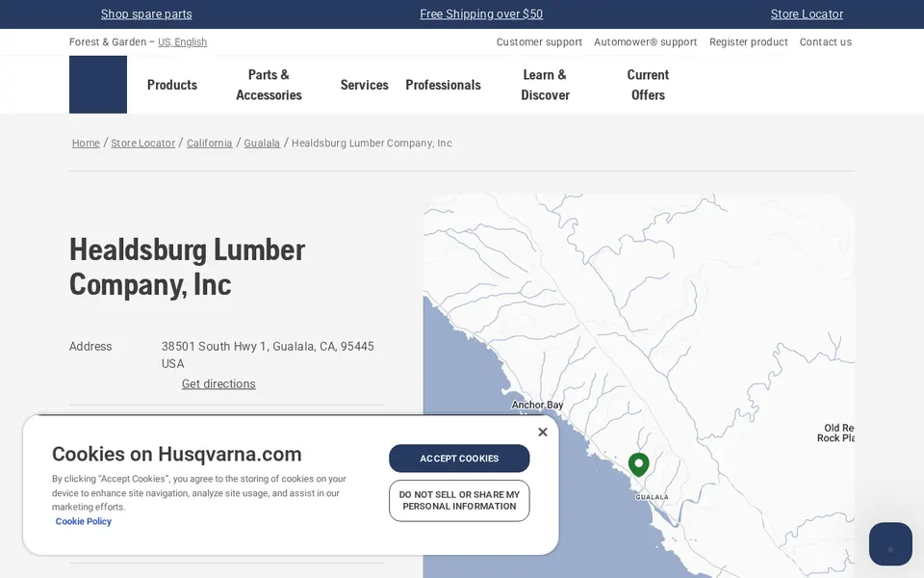This screenshot has width=924, height=578.
Task: Click Anchor Bay label on map
Action: [x=537, y=406]
